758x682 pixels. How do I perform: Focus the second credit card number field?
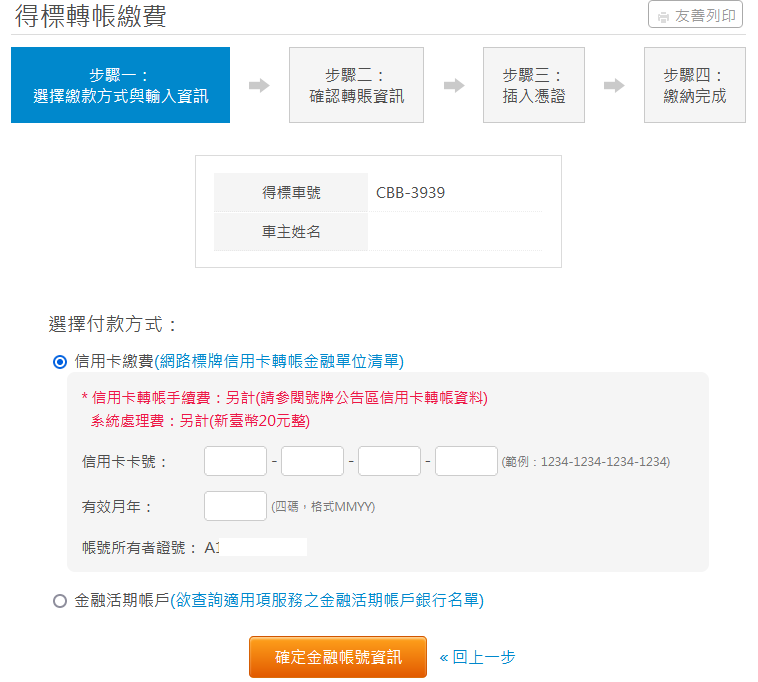[x=312, y=461]
